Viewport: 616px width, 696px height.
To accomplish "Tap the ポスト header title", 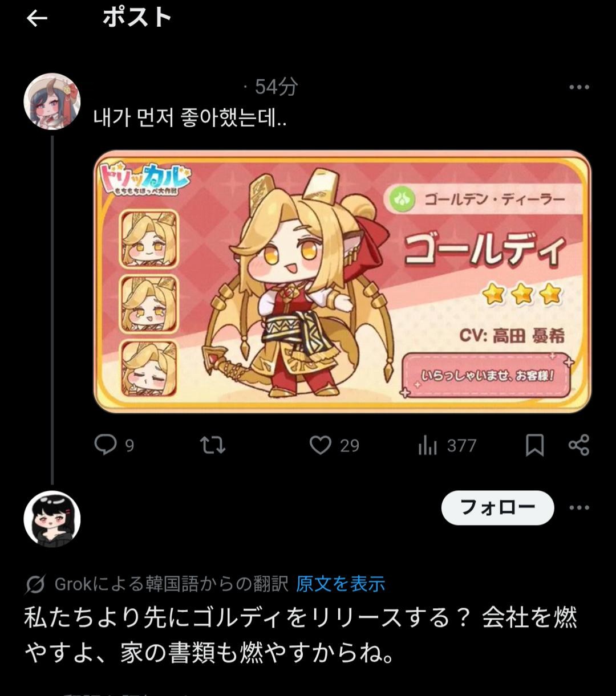I will pos(137,18).
